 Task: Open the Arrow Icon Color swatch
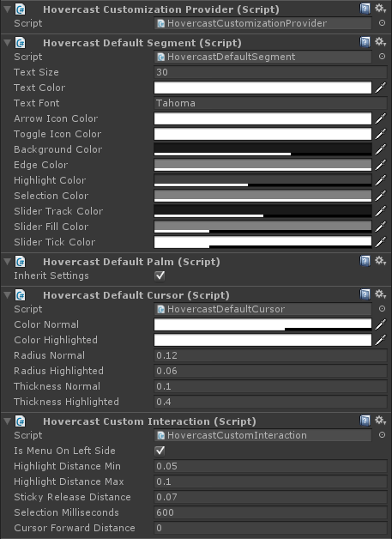pyautogui.click(x=262, y=118)
